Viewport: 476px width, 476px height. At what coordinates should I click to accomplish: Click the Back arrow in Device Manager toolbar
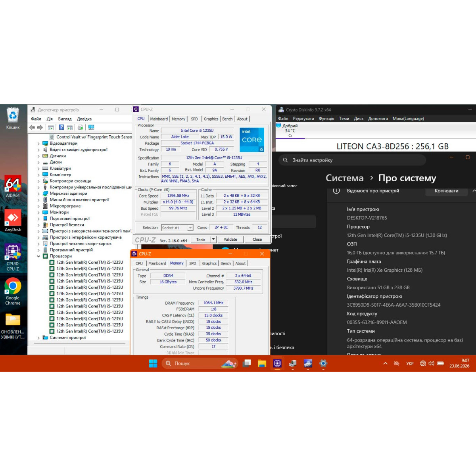pyautogui.click(x=32, y=127)
